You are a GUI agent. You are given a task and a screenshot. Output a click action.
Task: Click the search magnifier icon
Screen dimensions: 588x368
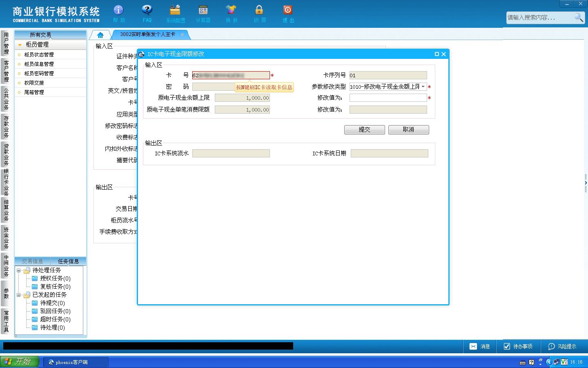pos(579,17)
